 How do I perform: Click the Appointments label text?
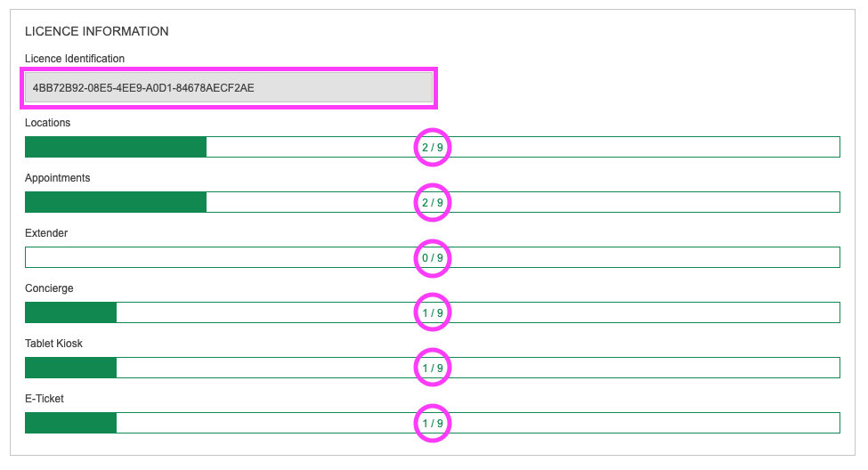pyautogui.click(x=58, y=178)
